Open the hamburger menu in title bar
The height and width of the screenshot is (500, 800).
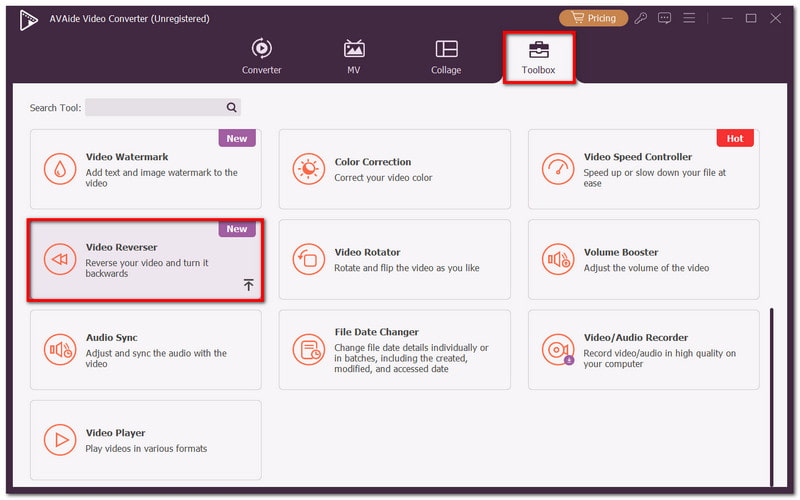click(x=688, y=18)
